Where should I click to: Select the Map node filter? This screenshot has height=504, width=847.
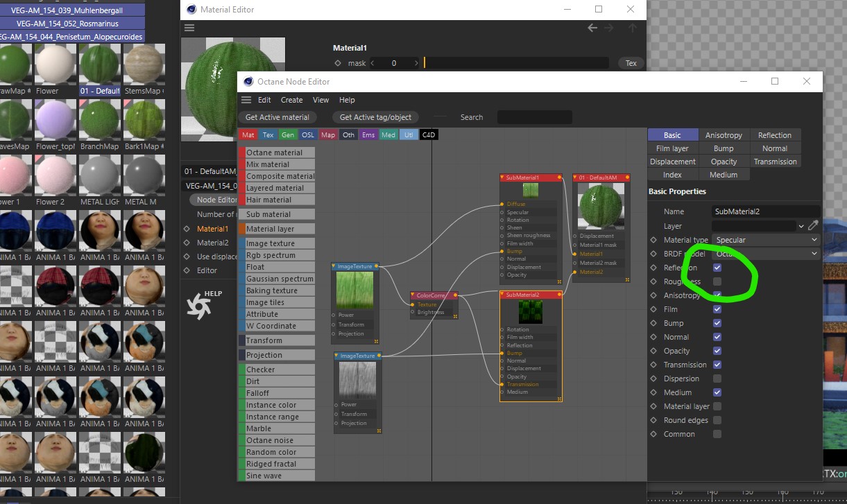coord(328,135)
